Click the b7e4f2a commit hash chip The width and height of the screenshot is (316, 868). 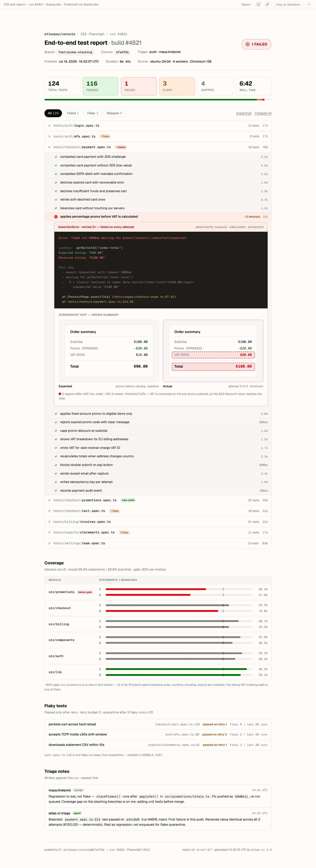click(122, 52)
